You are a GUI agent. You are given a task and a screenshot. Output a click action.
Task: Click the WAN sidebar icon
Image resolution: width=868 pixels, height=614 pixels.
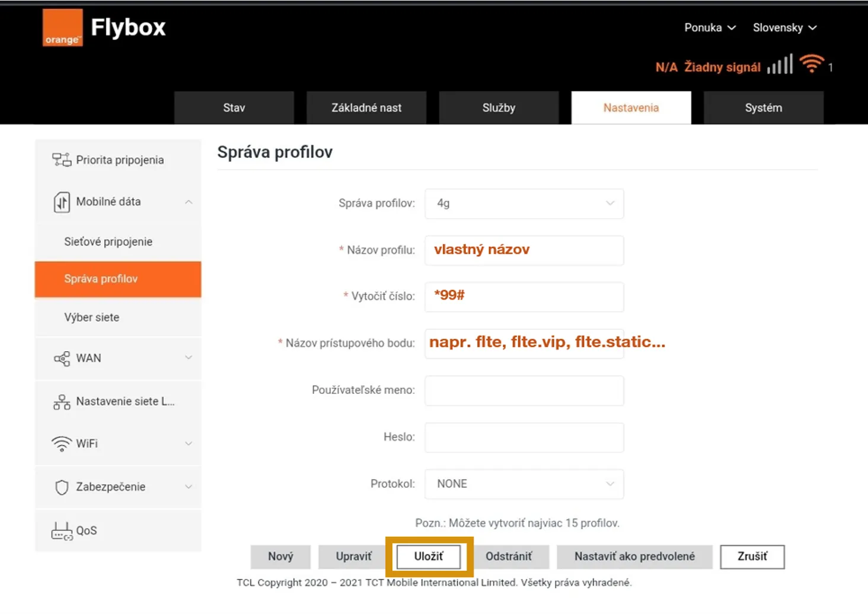(x=62, y=358)
